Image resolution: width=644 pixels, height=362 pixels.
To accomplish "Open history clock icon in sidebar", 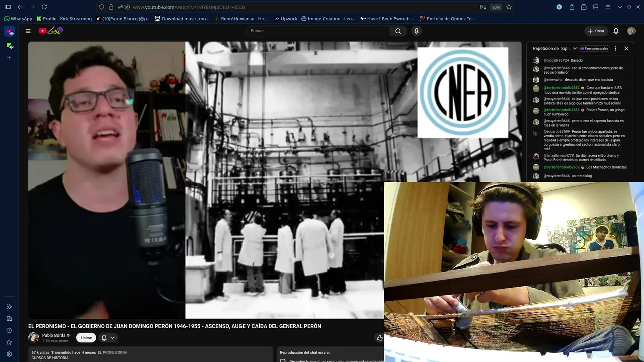I will pos(9,330).
